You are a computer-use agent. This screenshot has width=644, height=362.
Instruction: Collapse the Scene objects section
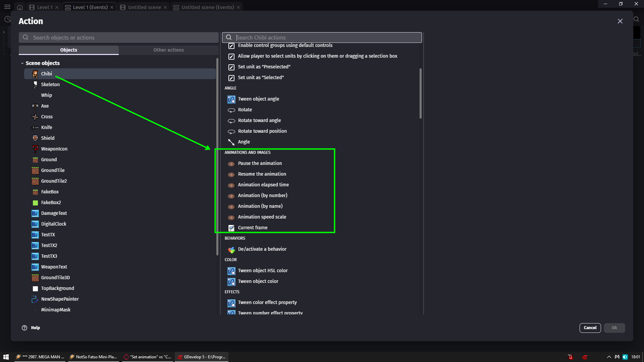(x=22, y=63)
